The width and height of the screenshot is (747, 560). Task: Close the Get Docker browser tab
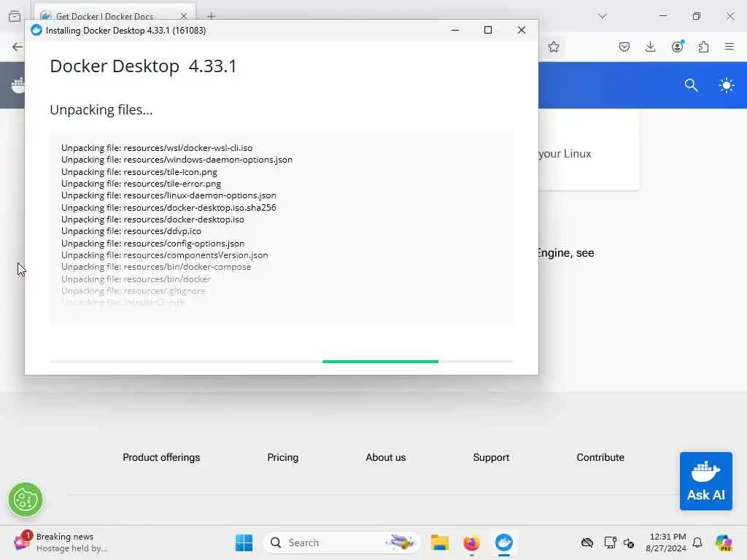point(184,16)
